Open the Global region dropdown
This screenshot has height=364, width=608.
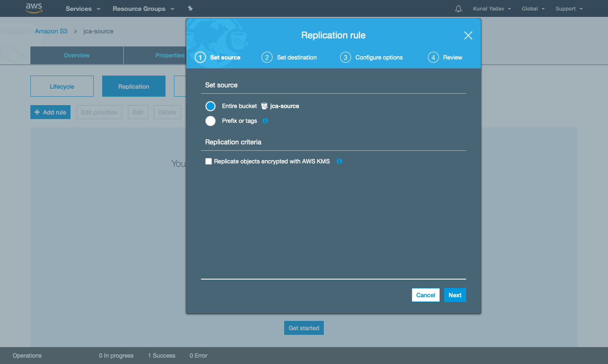[x=533, y=8]
